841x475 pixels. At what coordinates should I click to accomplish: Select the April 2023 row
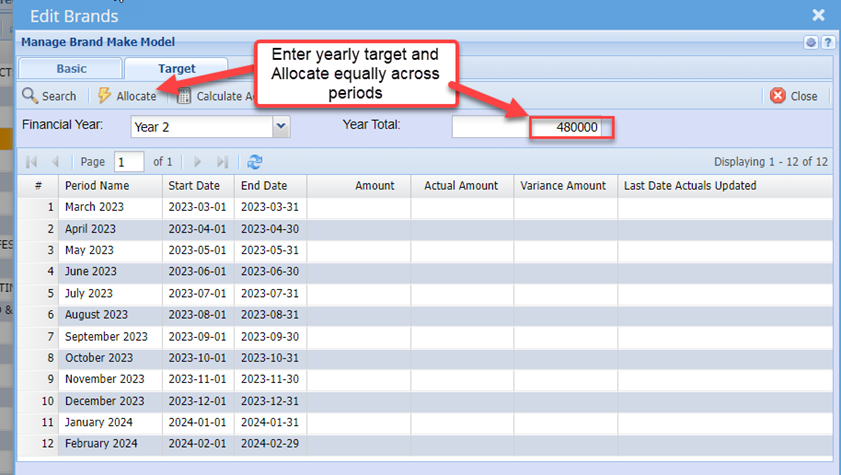(425, 229)
